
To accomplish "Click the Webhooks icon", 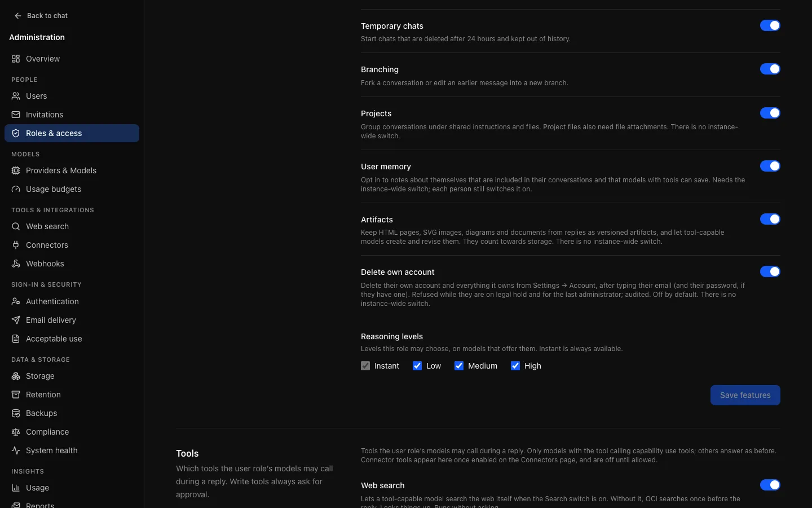I will pos(16,264).
